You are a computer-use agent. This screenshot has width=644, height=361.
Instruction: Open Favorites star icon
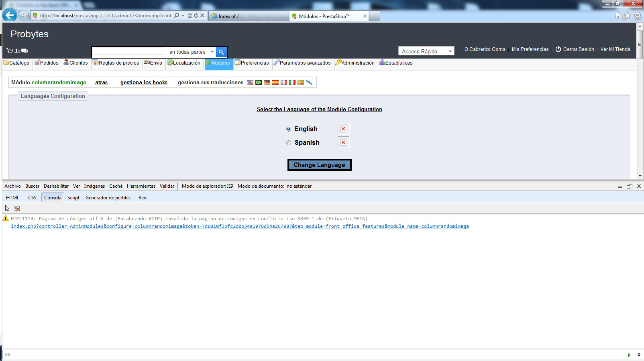[628, 16]
